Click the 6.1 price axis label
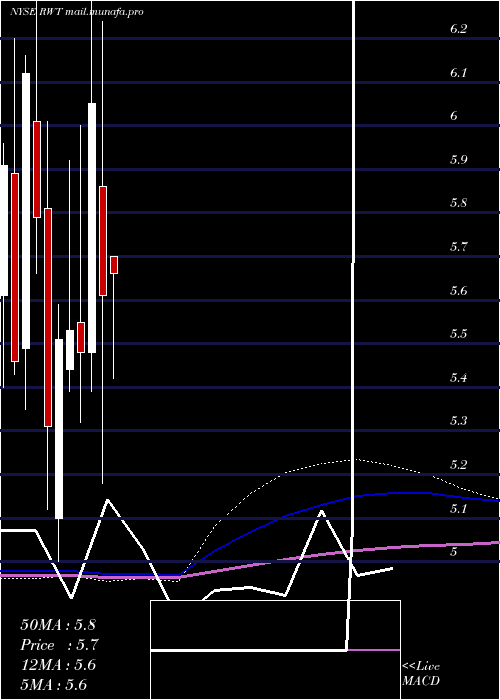Image resolution: width=500 pixels, height=700 pixels. tap(458, 73)
